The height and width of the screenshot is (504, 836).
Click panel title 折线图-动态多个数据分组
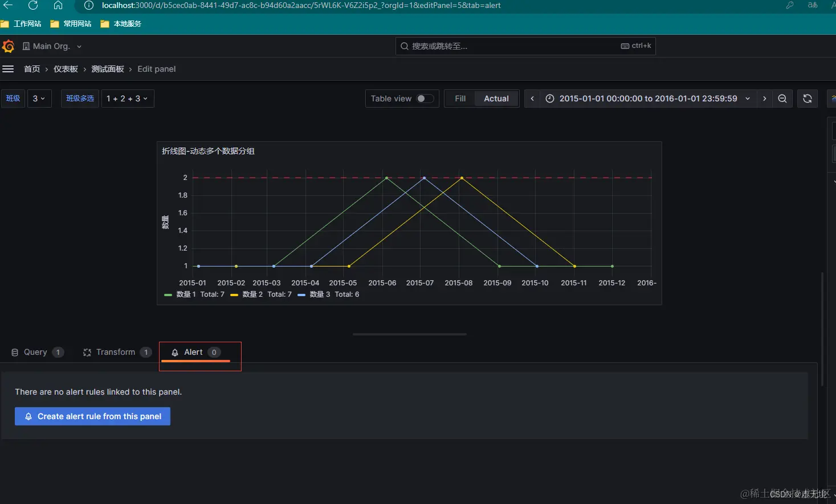(208, 151)
